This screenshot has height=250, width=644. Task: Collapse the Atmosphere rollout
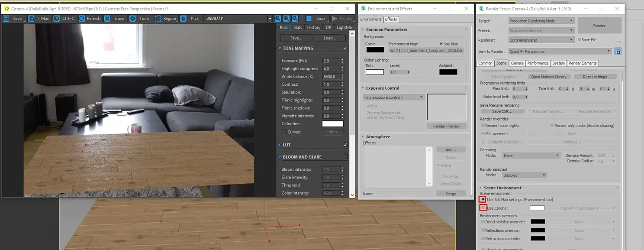coord(363,136)
